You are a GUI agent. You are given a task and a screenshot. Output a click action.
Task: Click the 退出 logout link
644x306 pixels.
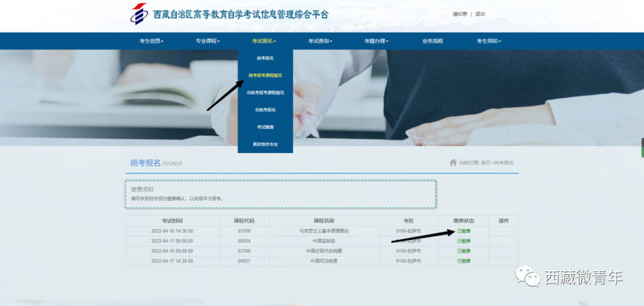(480, 14)
